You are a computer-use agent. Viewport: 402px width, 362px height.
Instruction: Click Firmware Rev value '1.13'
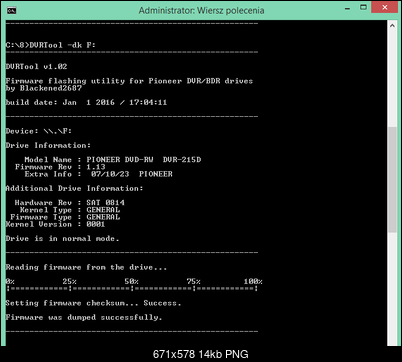pyautogui.click(x=96, y=167)
